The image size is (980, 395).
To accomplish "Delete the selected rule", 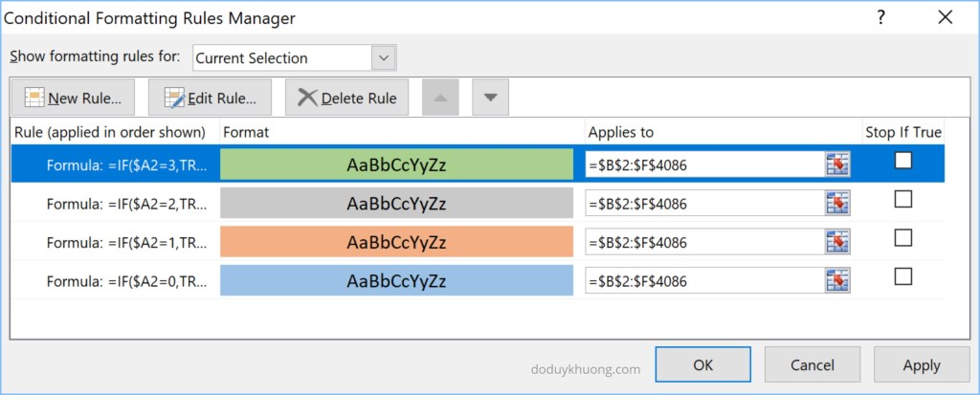I will click(x=347, y=98).
